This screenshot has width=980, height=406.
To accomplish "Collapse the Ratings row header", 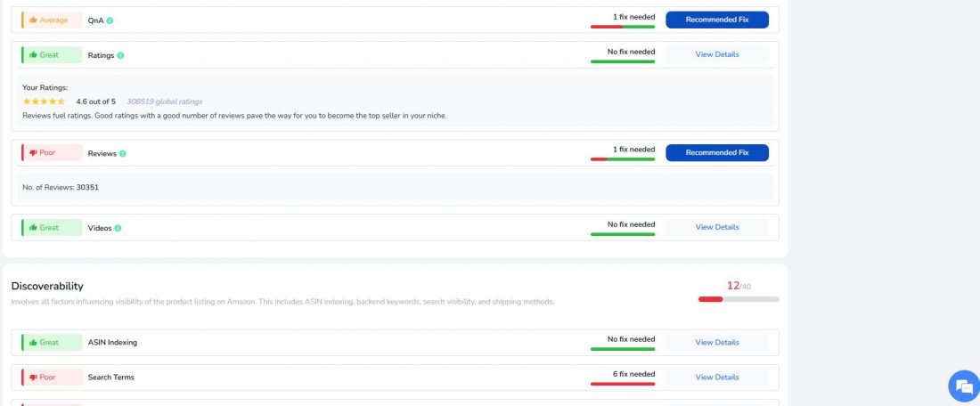I will coord(395,55).
